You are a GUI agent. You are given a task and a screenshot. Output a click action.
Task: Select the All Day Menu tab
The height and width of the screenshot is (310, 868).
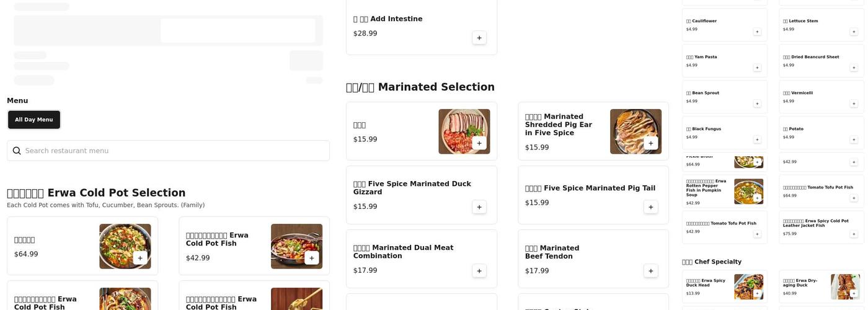[34, 120]
